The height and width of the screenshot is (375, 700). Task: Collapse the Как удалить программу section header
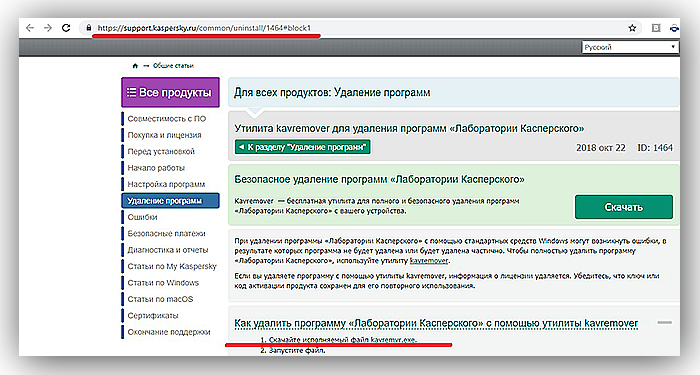(436, 323)
